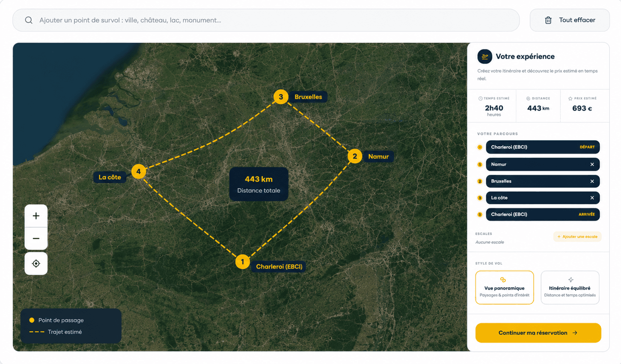Select map waypoint marker 1 Charleroi
Screen dimensions: 621x364
[x=243, y=262]
